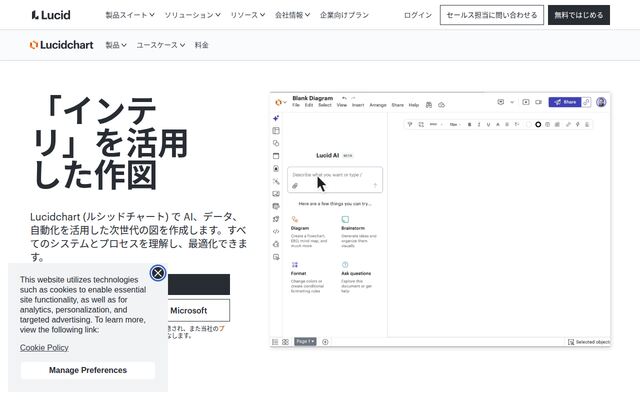
Task: Click the undo arrow beside Blank Diagram
Action: (x=344, y=98)
